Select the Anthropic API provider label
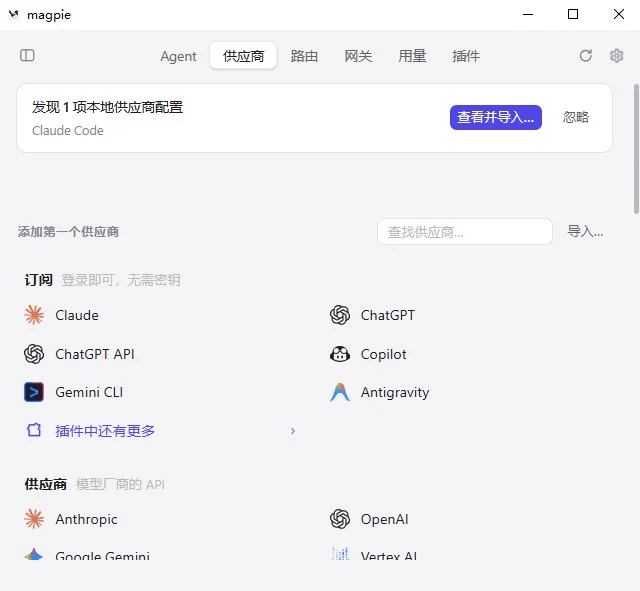 pos(86,519)
